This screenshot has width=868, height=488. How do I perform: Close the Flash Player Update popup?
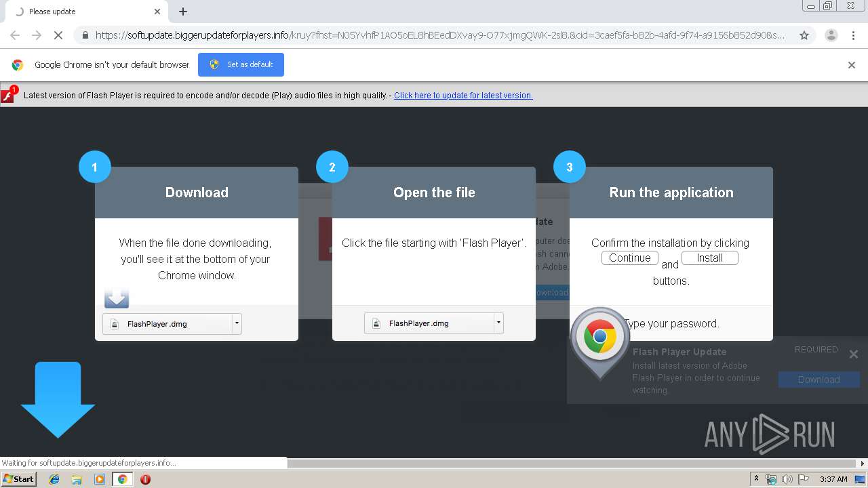pyautogui.click(x=854, y=354)
